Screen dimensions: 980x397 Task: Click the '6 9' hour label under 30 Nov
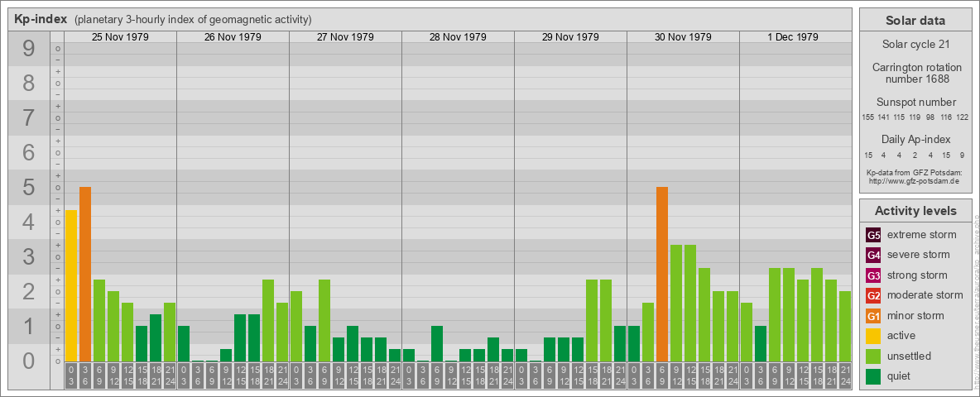point(662,375)
